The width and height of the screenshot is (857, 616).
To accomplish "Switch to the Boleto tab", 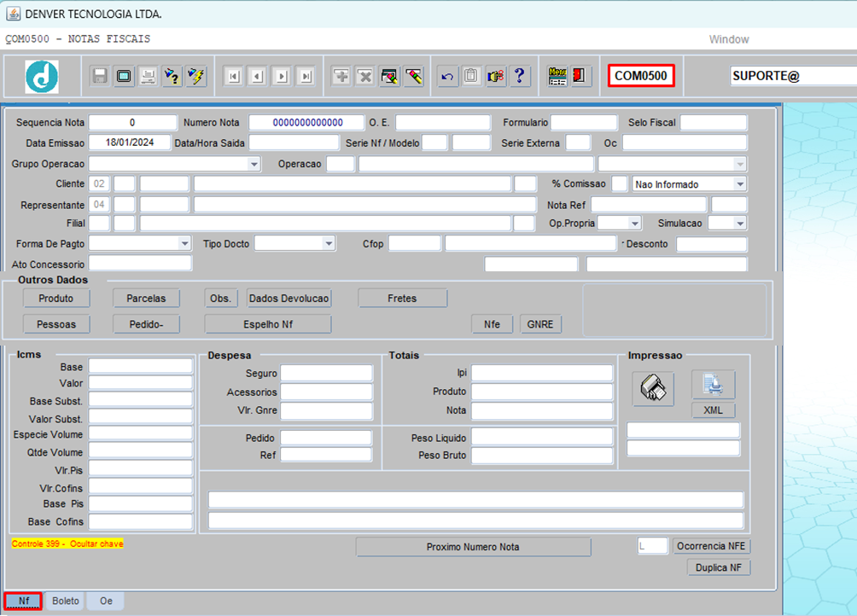I will pyautogui.click(x=66, y=601).
